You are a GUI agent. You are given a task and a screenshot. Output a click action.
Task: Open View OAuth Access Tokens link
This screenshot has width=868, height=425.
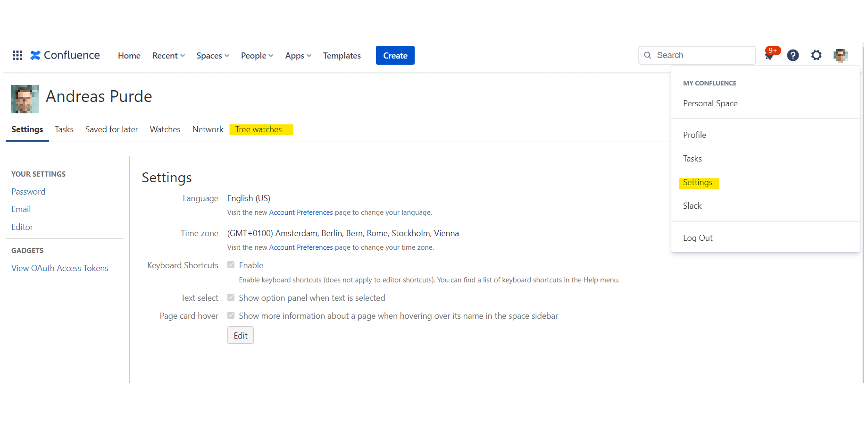click(60, 268)
